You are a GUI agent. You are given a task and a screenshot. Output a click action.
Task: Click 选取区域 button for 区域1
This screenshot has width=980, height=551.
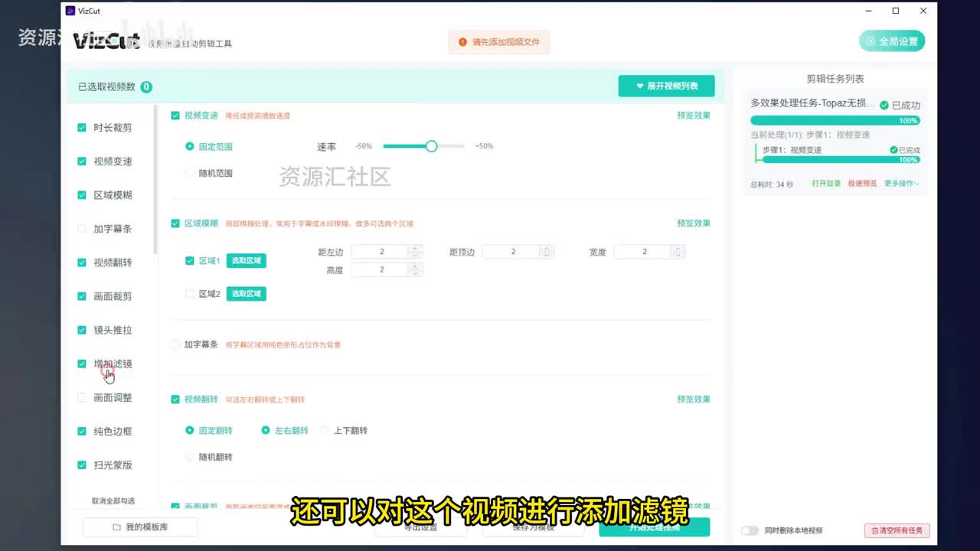tap(246, 260)
